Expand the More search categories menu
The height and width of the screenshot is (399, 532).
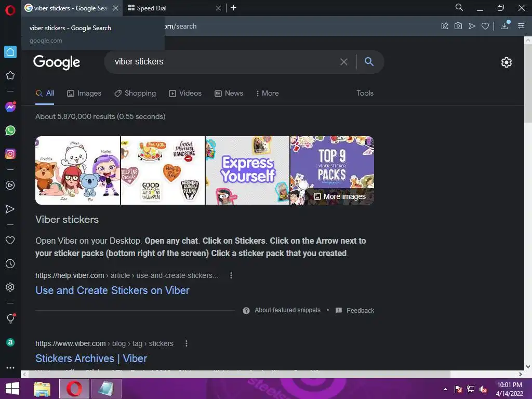click(x=268, y=94)
